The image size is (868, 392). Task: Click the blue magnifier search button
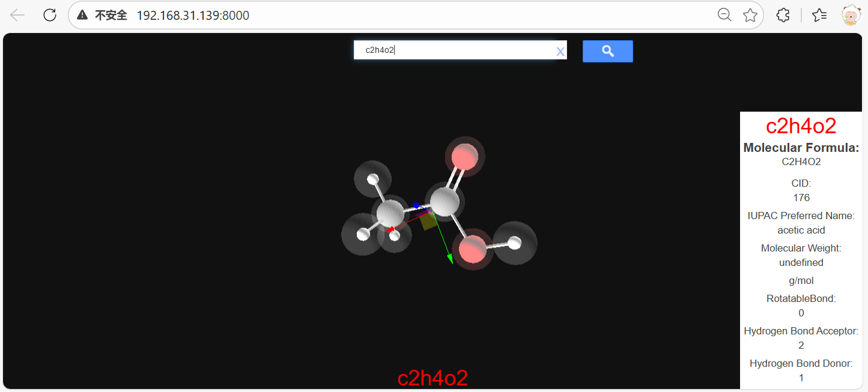tap(607, 51)
